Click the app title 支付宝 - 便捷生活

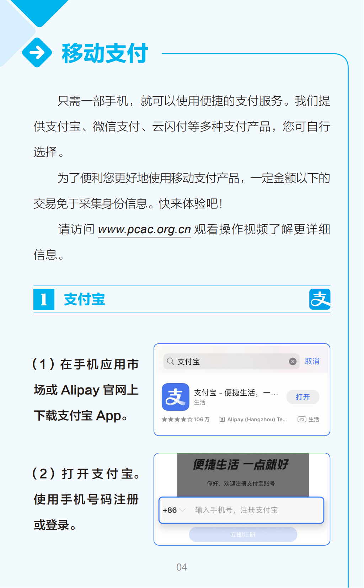[x=236, y=393]
